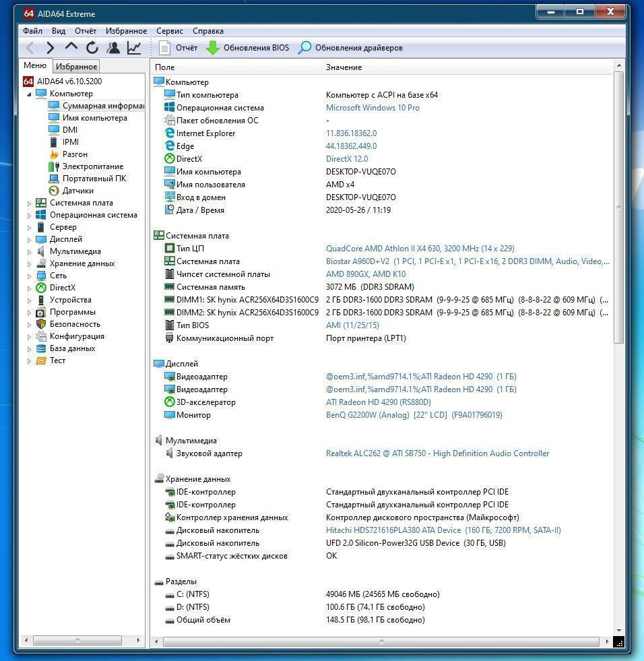
Task: Open the Избранное menu in the menu bar
Action: (126, 31)
